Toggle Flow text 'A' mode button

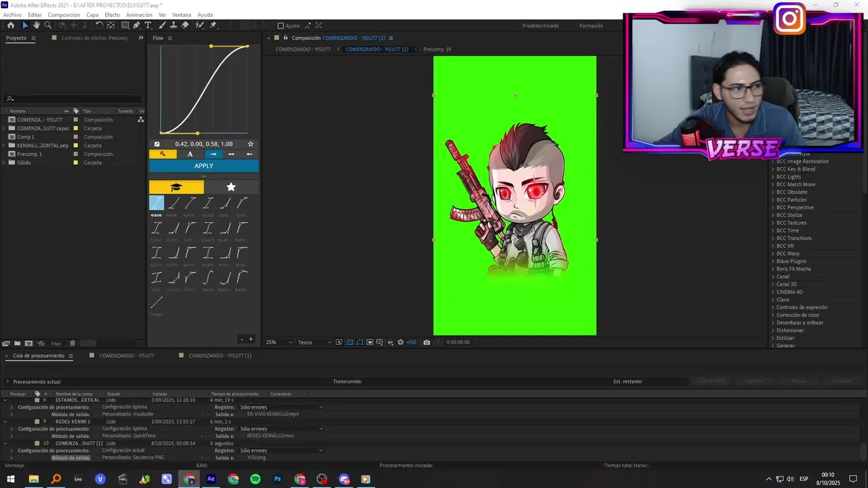click(x=190, y=154)
